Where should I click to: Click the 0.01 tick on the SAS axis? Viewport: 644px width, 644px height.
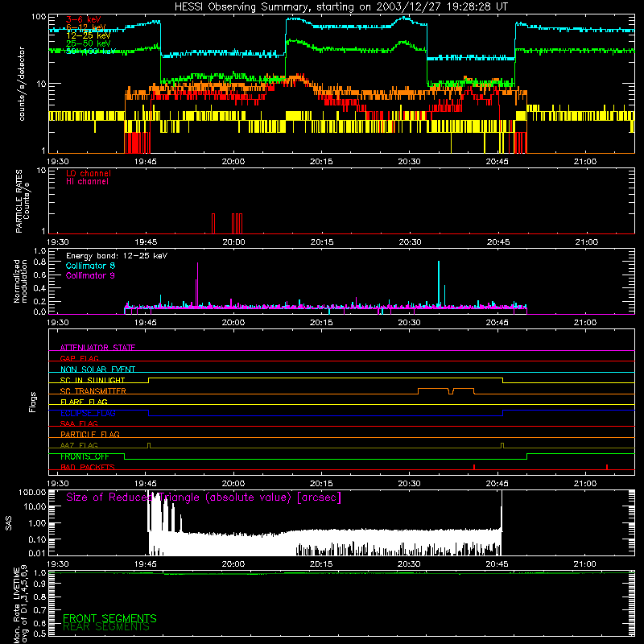[37, 553]
